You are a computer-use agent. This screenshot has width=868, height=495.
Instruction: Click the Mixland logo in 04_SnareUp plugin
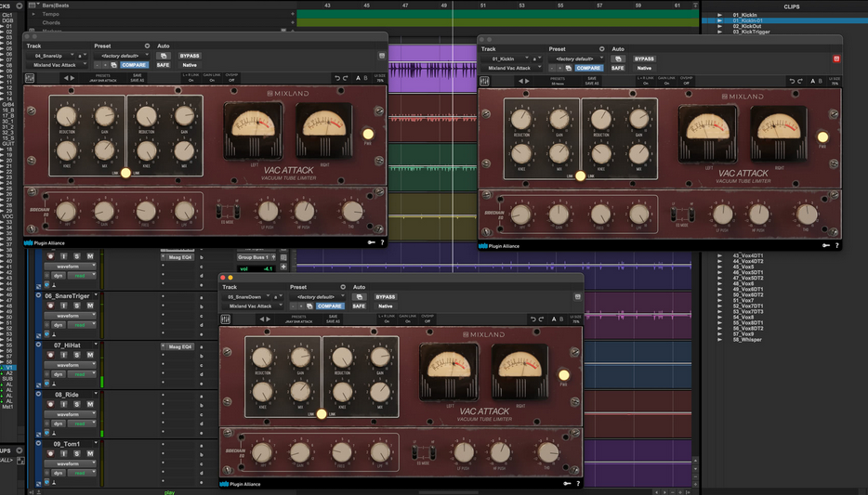(288, 94)
